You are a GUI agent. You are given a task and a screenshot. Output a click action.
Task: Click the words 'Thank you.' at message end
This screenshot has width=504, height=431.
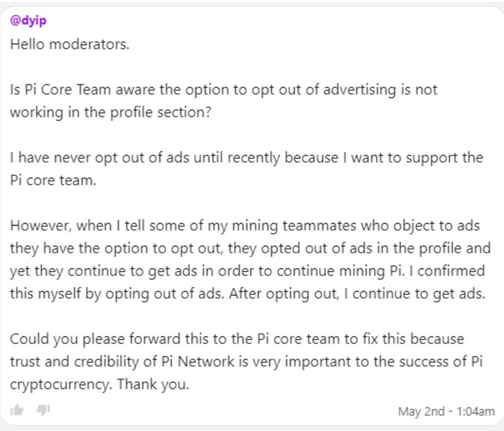(153, 384)
